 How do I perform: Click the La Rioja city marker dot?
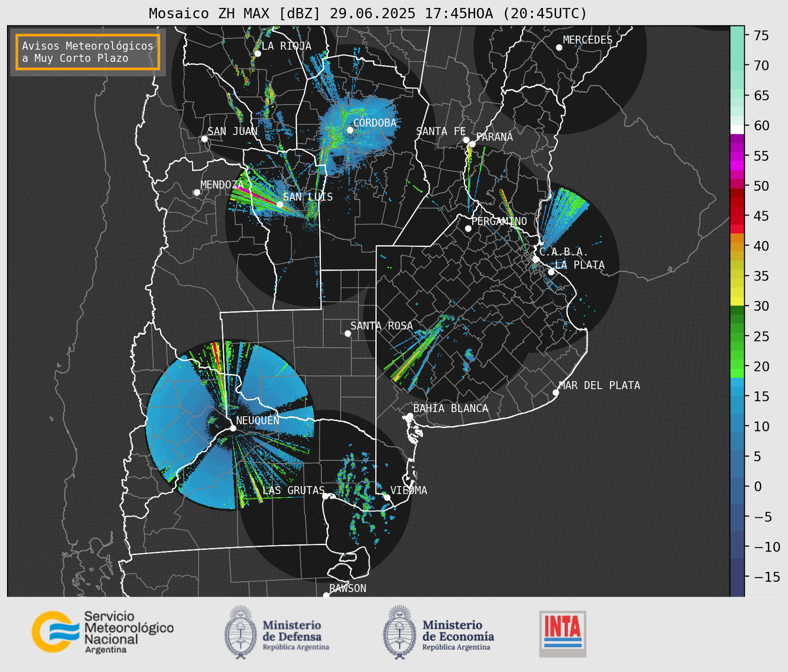[257, 54]
